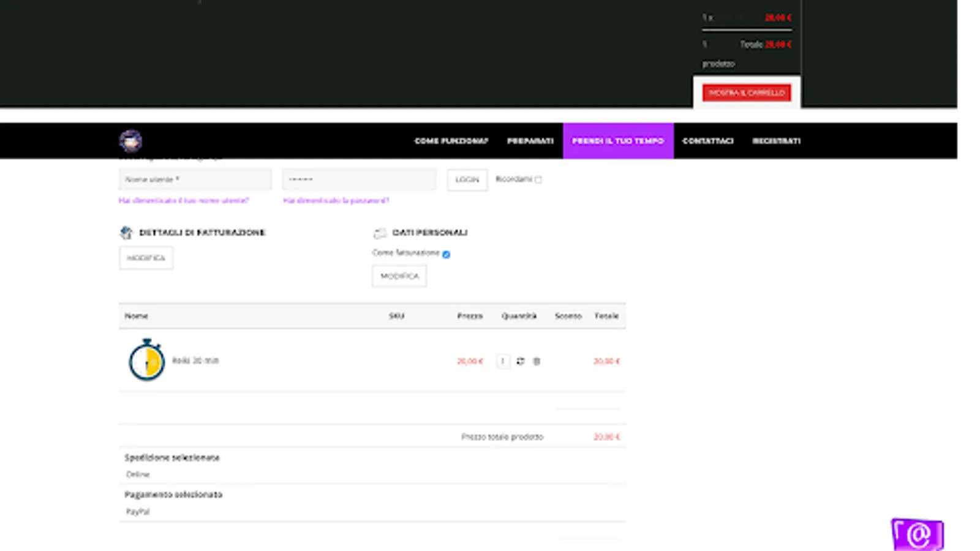The width and height of the screenshot is (980, 551).
Task: Open the Registrati menu item
Action: 777,141
